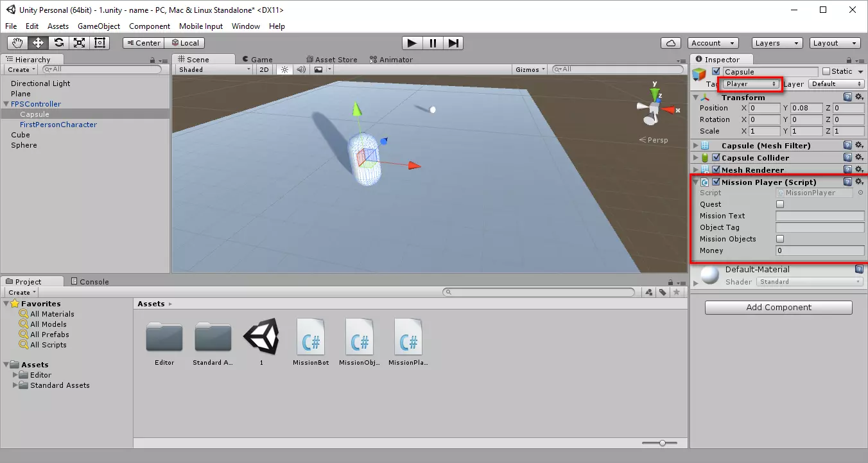Select the Rotate tool icon
868x463 pixels.
tap(58, 43)
